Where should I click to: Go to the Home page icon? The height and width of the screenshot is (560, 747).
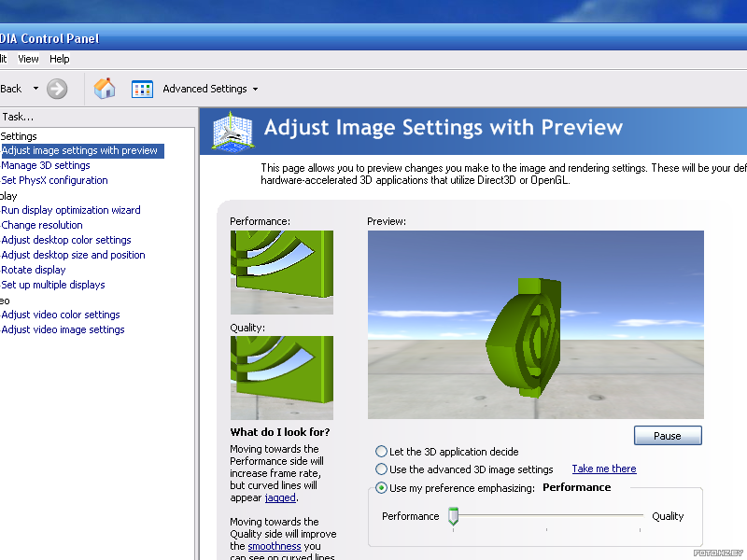point(105,89)
